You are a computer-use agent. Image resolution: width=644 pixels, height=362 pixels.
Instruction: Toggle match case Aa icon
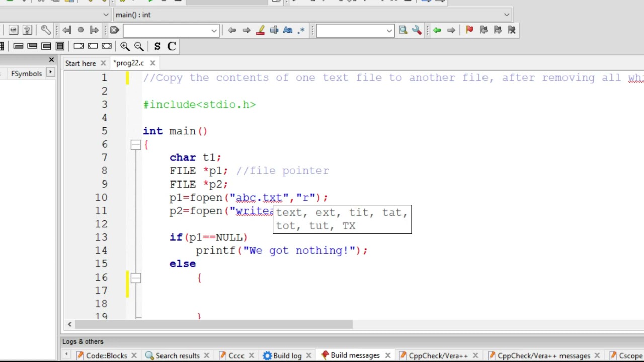(x=288, y=30)
